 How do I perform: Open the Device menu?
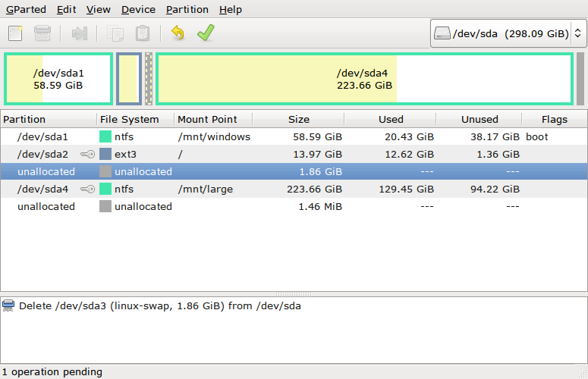138,9
